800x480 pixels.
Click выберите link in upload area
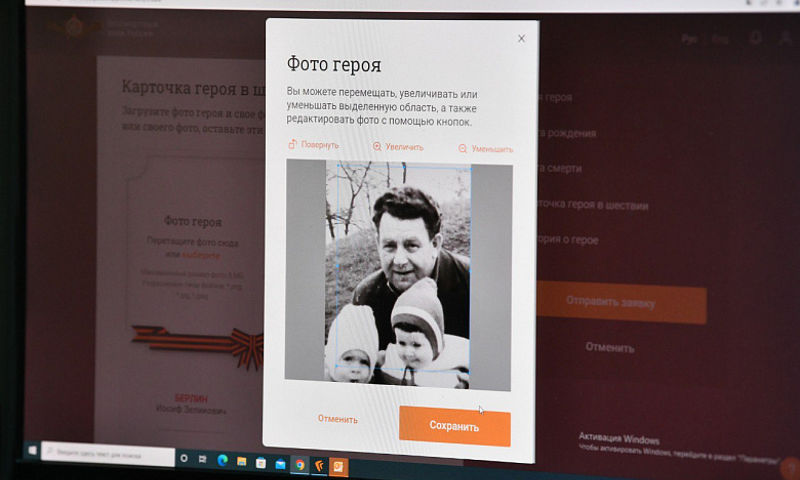pyautogui.click(x=201, y=255)
